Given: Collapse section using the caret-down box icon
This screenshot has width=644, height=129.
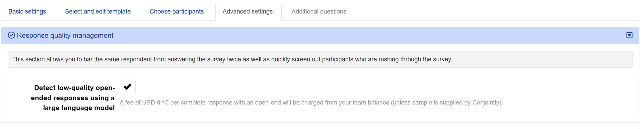Looking at the screenshot, I should [x=629, y=35].
